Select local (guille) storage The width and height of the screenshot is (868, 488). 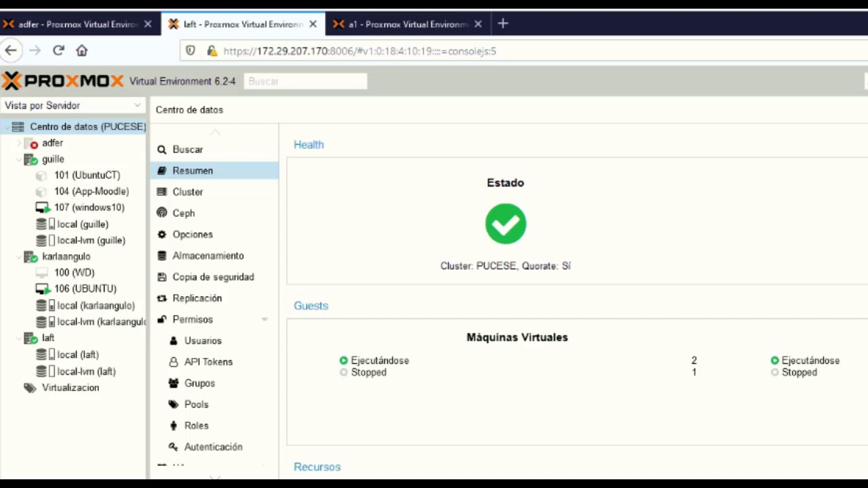(83, 224)
